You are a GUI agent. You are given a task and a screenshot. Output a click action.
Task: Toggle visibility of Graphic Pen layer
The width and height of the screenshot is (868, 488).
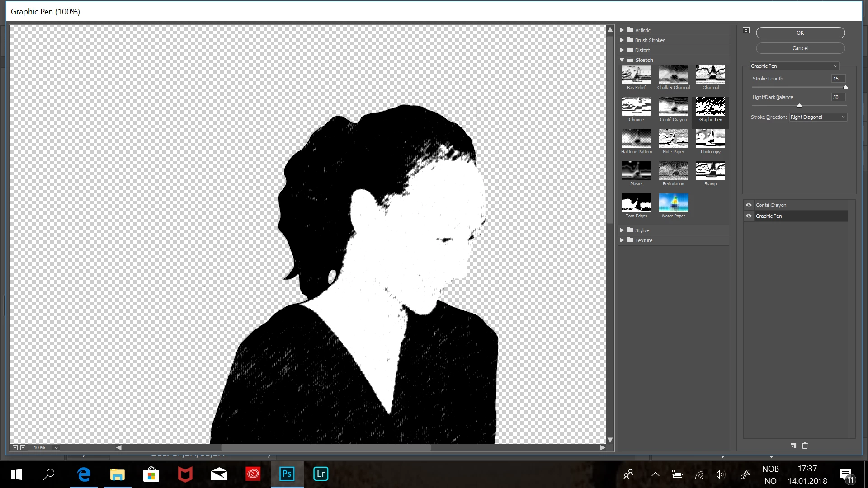point(749,216)
